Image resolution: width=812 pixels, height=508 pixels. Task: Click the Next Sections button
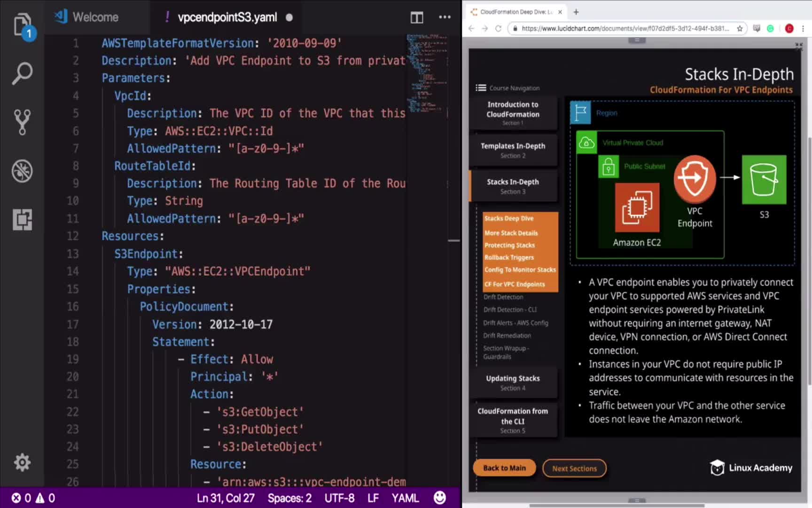click(574, 468)
